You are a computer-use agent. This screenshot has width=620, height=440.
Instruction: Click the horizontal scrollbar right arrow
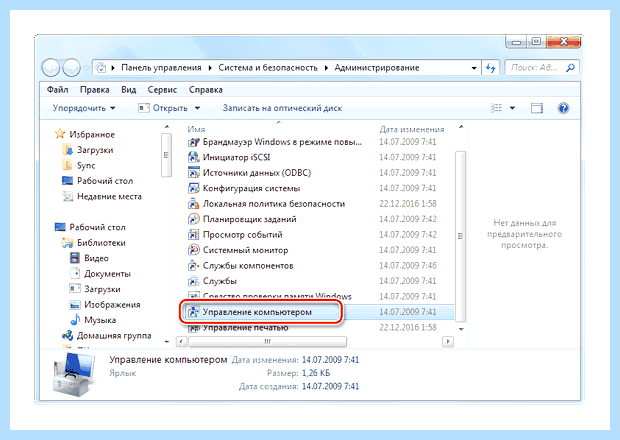pos(448,341)
